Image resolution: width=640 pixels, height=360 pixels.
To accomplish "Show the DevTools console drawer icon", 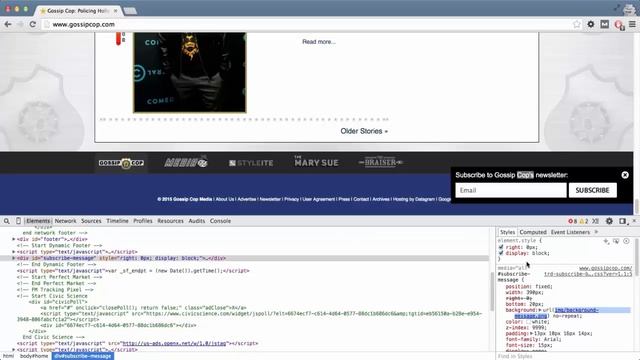I will 596,221.
